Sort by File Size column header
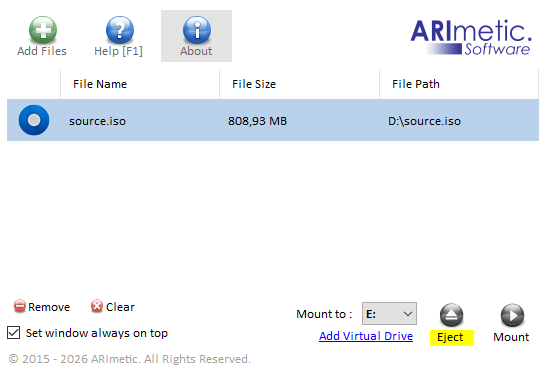The height and width of the screenshot is (373, 549). point(299,84)
